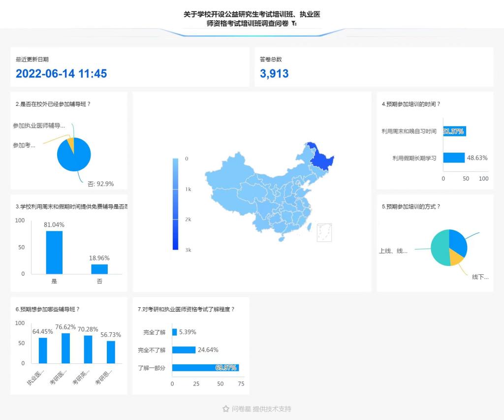Click the 81.04% bar labeled 是

[x=54, y=252]
